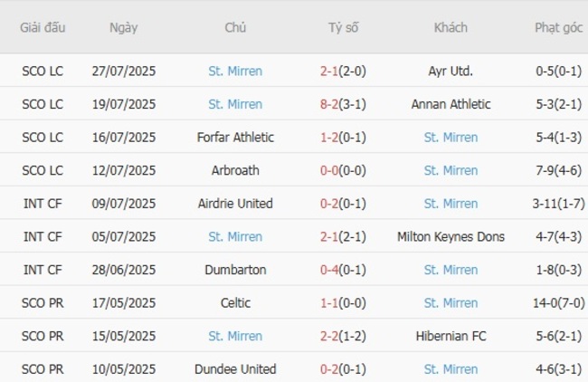Click the 'Ngày' column header
The height and width of the screenshot is (382, 588).
tap(124, 27)
